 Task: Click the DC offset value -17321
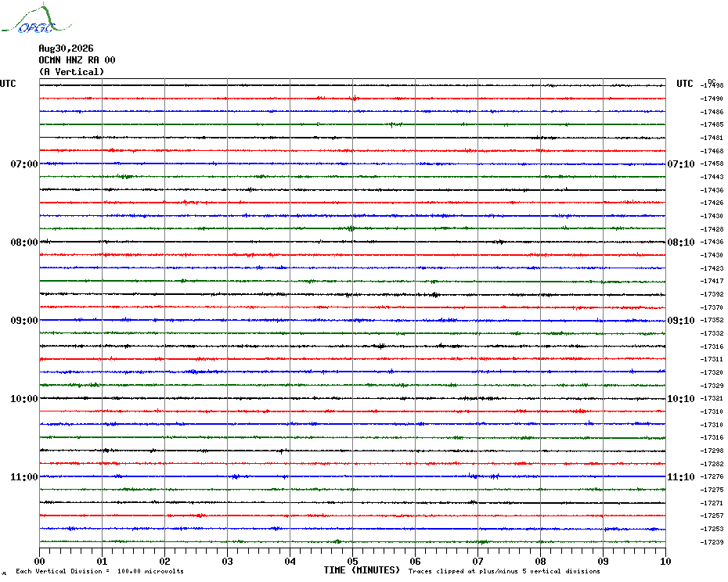pos(712,399)
